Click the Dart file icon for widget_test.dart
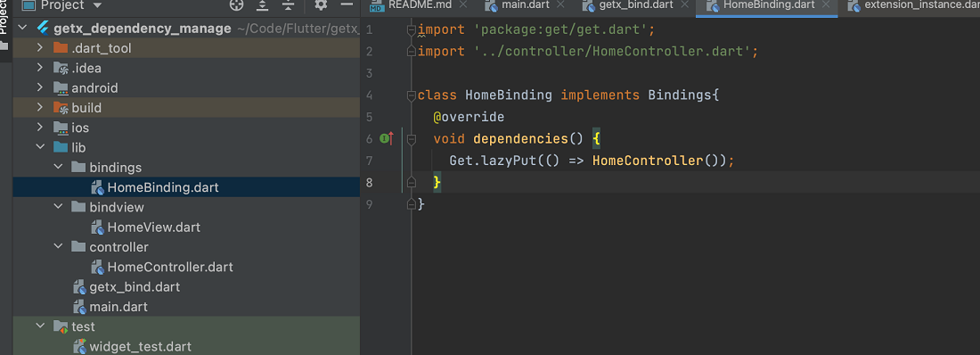Viewport: 980px width, 355px height. 79,346
